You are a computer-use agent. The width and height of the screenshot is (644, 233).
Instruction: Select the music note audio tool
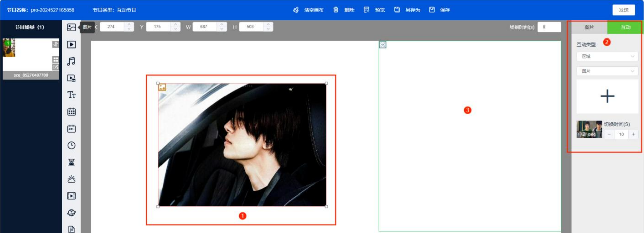tap(71, 61)
